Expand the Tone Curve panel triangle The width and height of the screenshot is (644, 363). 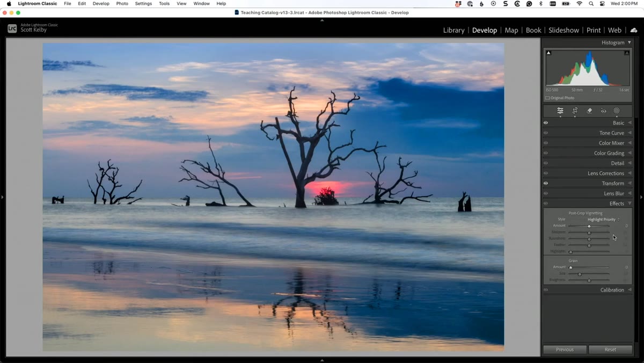coord(630,133)
